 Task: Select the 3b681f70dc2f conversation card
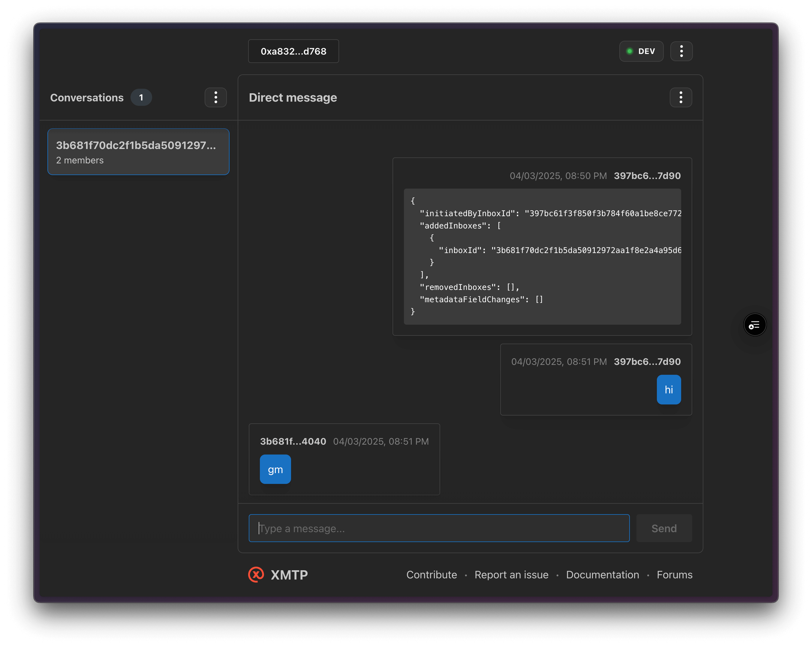coord(138,152)
